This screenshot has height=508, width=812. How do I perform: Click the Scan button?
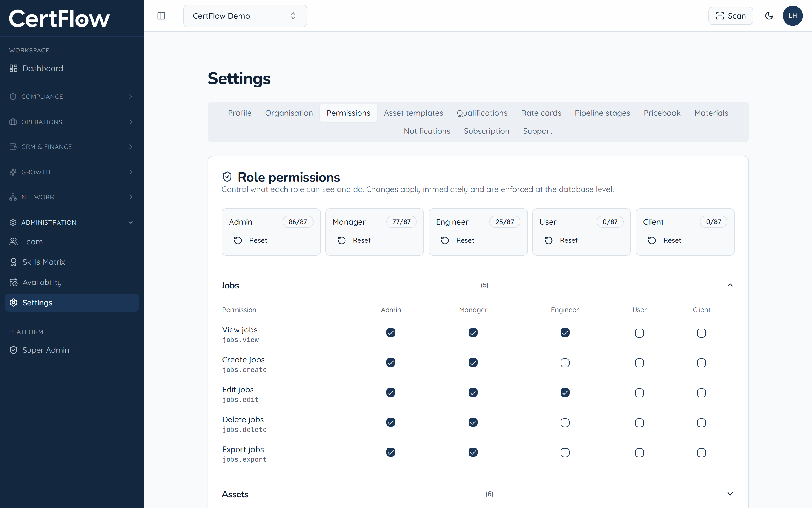click(x=731, y=16)
